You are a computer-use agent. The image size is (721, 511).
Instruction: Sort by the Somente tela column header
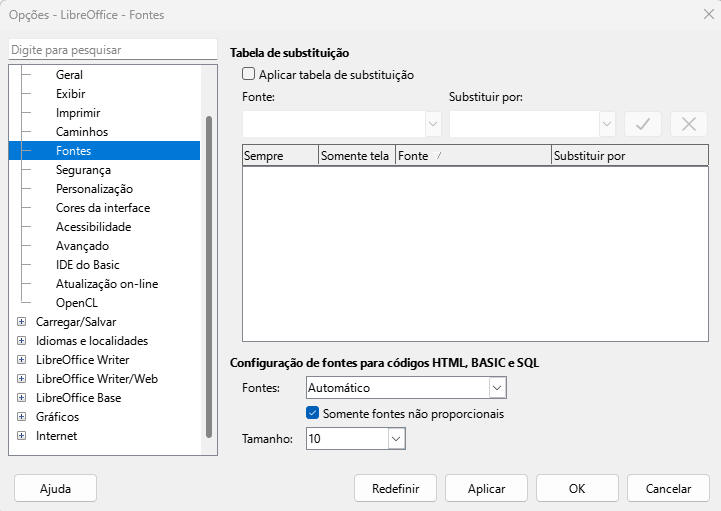coord(357,155)
